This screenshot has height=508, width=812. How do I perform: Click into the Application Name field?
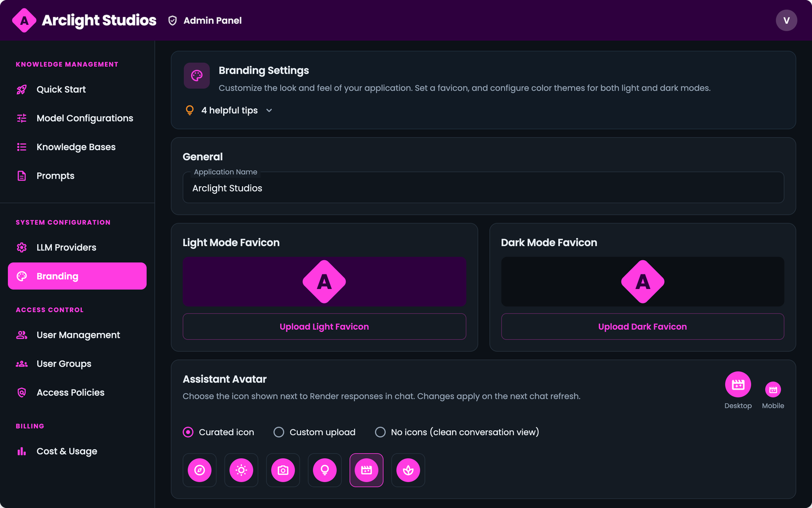coord(483,188)
